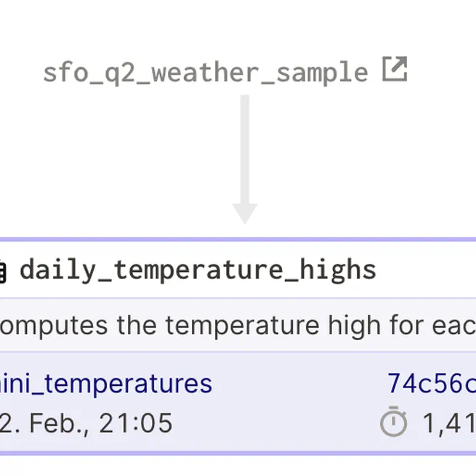476x476 pixels.
Task: Open the sfo_q2_weather_sample external link icon
Action: coord(395,70)
